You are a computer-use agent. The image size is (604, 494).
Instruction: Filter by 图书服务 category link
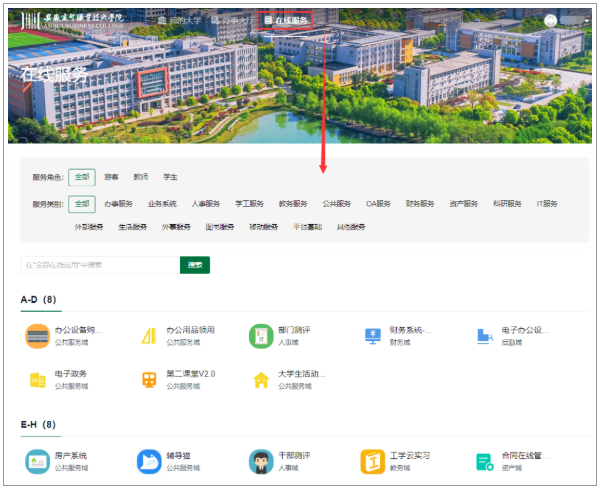coord(219,227)
